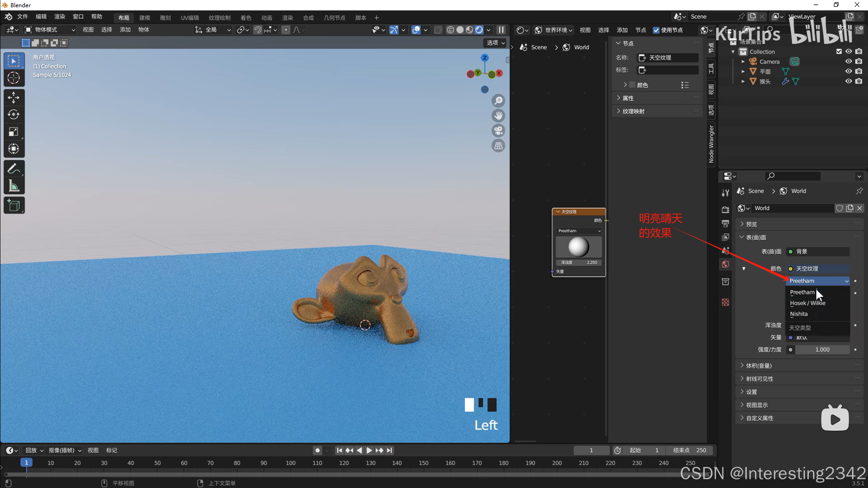This screenshot has height=488, width=868.
Task: Pick the Annotate pencil tool
Action: (14, 169)
